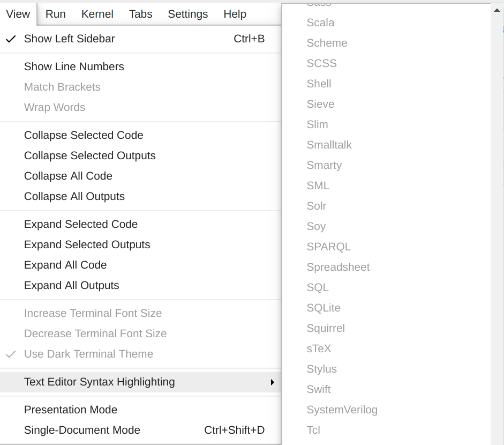Choose SQL syntax highlighting
This screenshot has height=445, width=504.
tap(318, 287)
